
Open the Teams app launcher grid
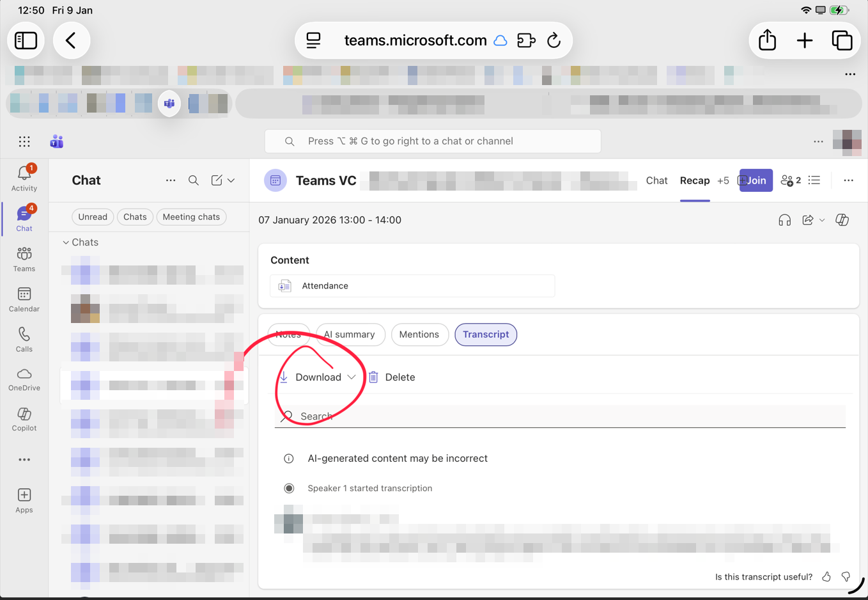coord(24,141)
